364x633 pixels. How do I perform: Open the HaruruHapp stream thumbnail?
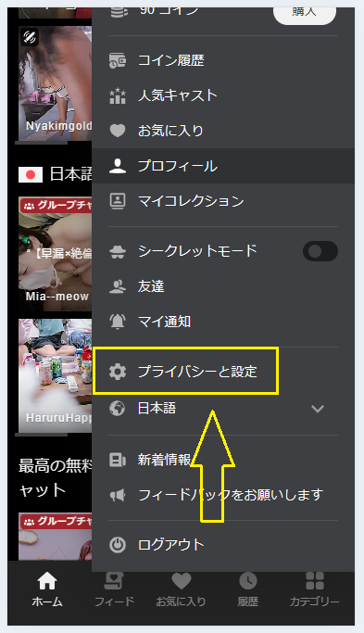56,376
